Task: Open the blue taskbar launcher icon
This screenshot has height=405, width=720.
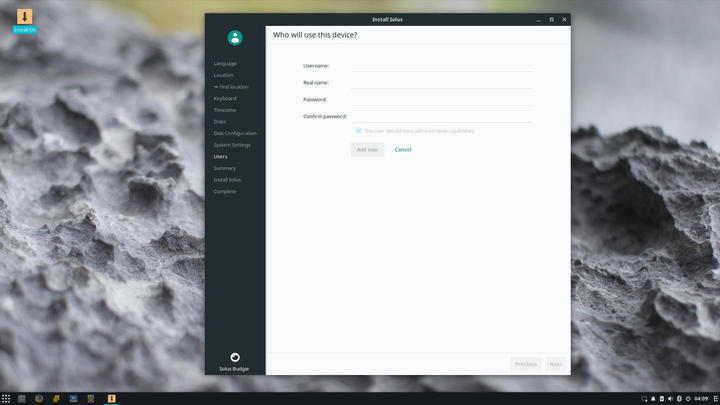Action: [x=73, y=399]
